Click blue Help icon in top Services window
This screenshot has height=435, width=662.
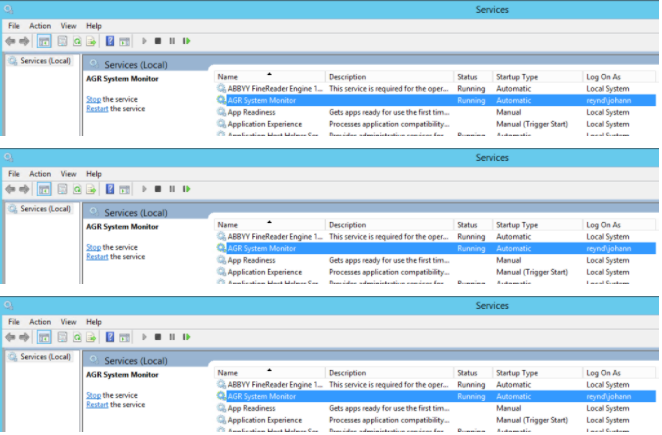point(110,41)
